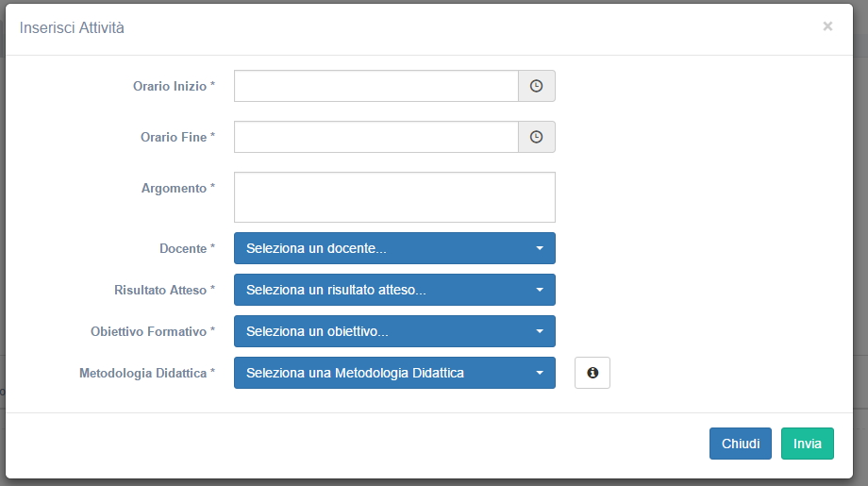The height and width of the screenshot is (486, 868).
Task: Click the 'Argomento *' field label
Action: 177,188
